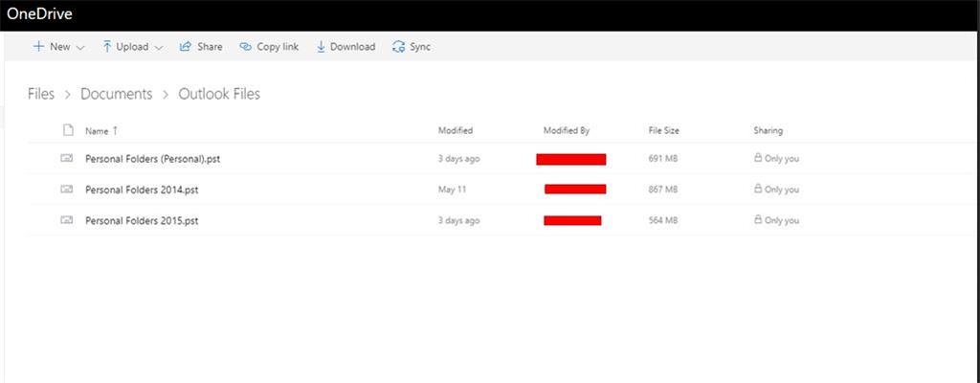980x383 pixels.
Task: Click the plus icon next to New
Action: pyautogui.click(x=38, y=46)
